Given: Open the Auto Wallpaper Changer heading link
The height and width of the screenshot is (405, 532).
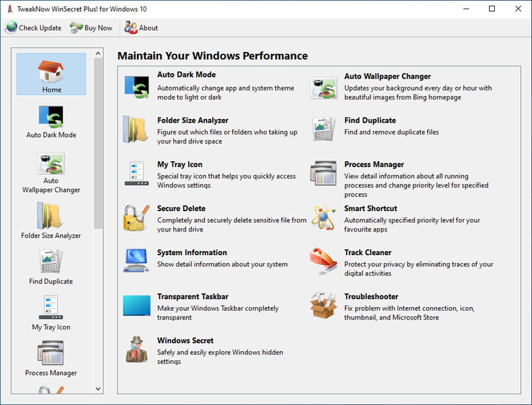Looking at the screenshot, I should [387, 76].
